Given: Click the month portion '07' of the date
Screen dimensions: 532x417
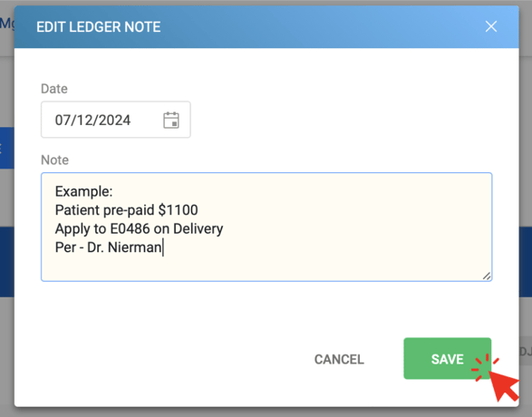Looking at the screenshot, I should point(63,120).
